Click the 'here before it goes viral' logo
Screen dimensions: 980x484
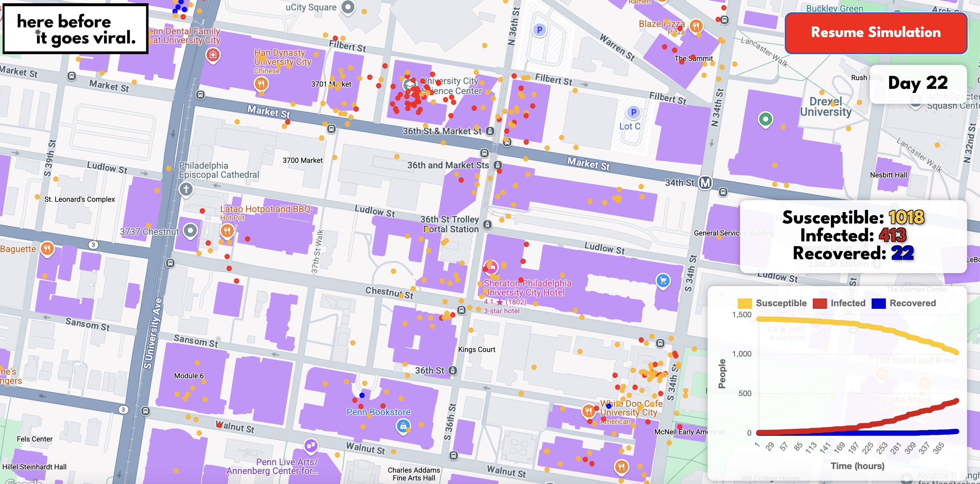click(x=76, y=29)
